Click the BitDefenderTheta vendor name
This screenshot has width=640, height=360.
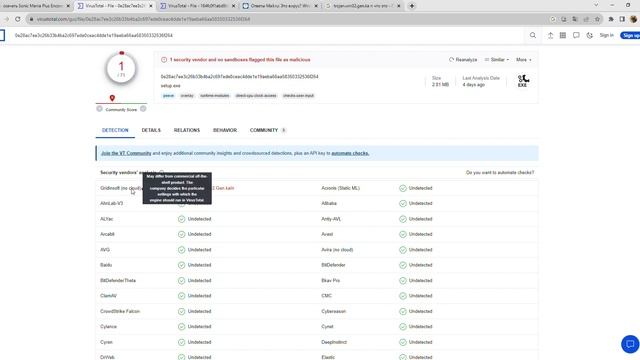click(x=118, y=281)
